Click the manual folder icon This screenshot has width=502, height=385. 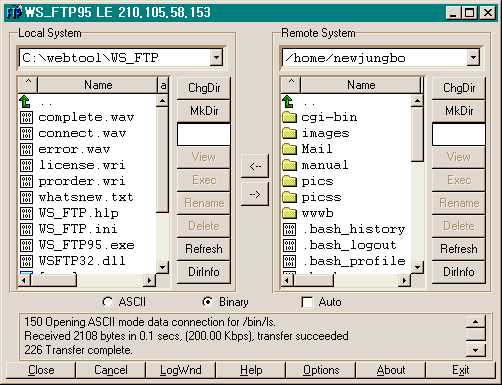coord(289,165)
